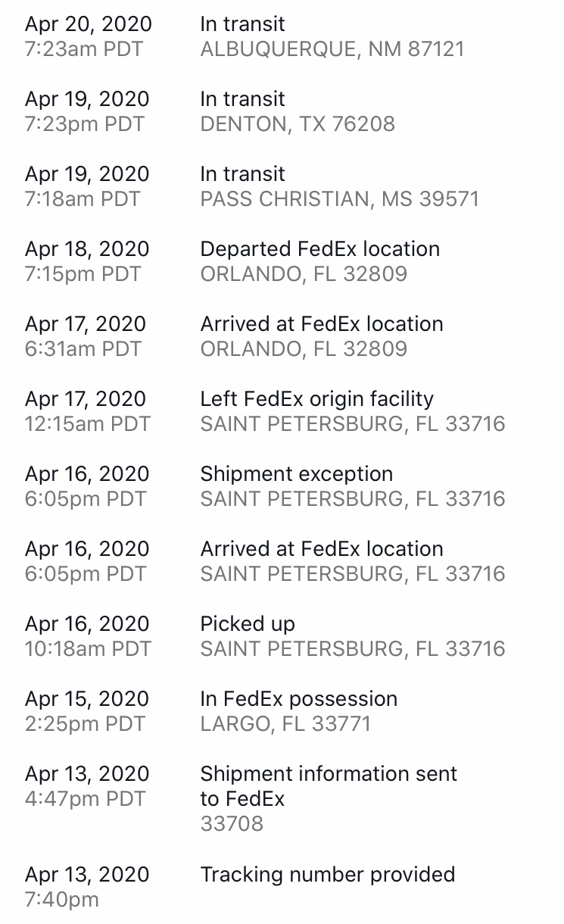The height and width of the screenshot is (924, 564).
Task: Tap the 33708 zip code text
Action: point(232,823)
